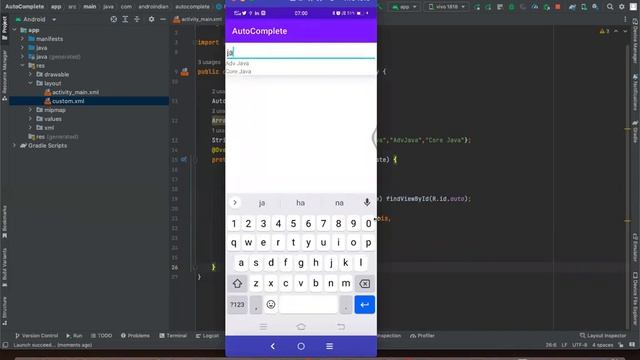Switch to activity_main.xml editor tab
This screenshot has height=360, width=640.
pos(198,19)
